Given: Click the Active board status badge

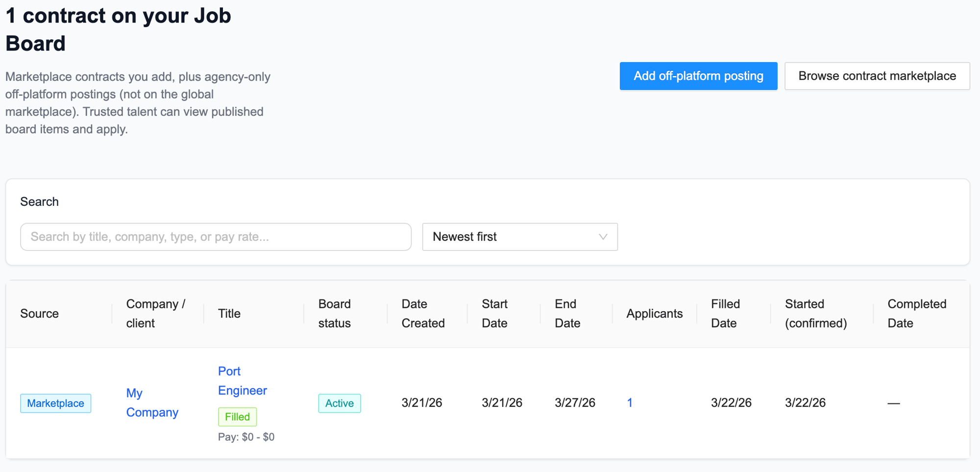Looking at the screenshot, I should click(x=339, y=403).
